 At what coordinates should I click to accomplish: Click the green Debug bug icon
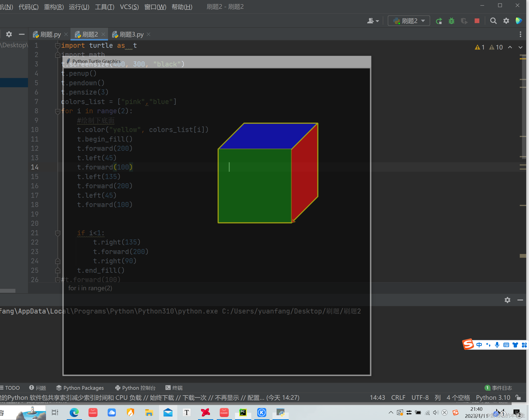point(451,21)
